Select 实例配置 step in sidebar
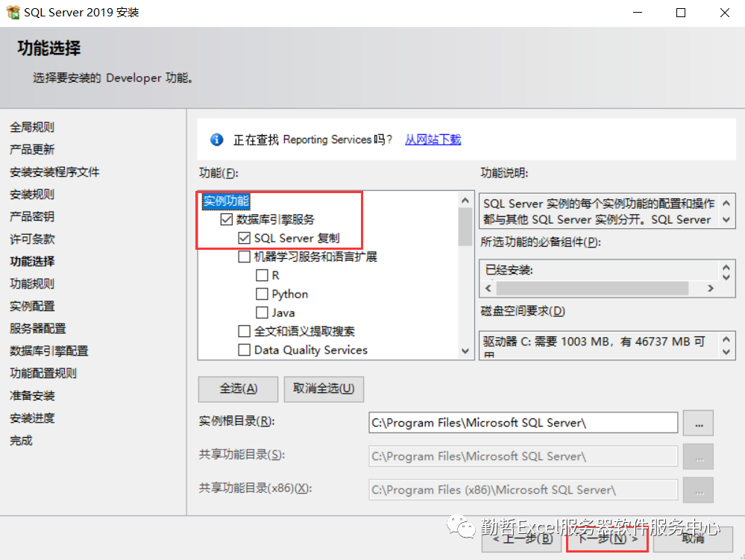Image resolution: width=745 pixels, height=560 pixels. coord(32,306)
